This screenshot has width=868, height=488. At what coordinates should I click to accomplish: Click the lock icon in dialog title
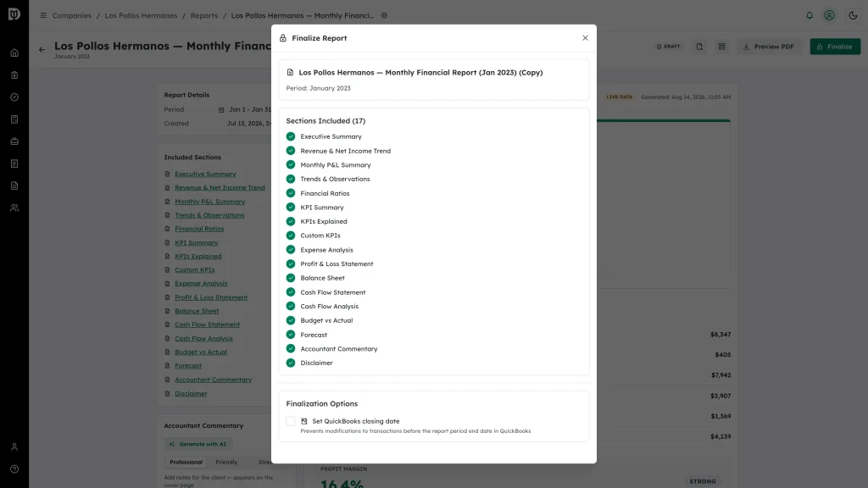[283, 38]
